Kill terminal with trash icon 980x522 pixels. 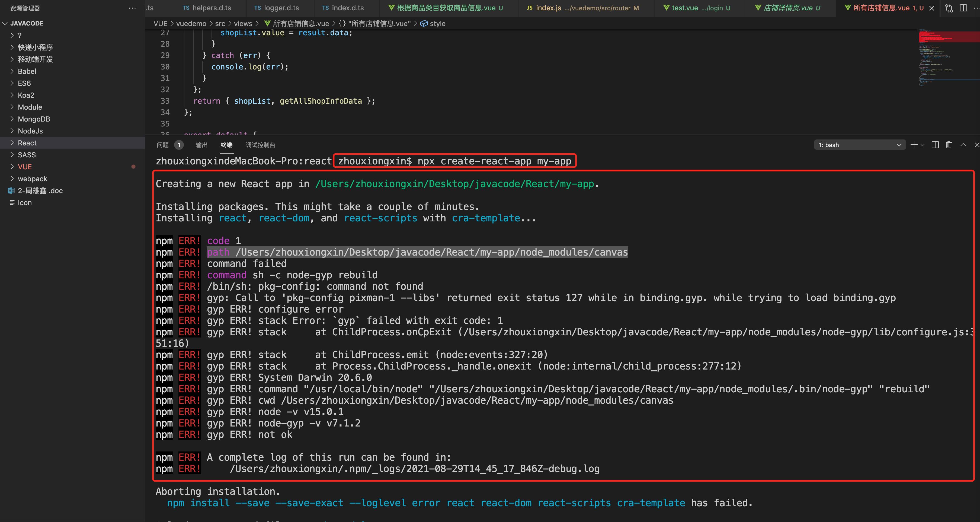[x=949, y=145]
